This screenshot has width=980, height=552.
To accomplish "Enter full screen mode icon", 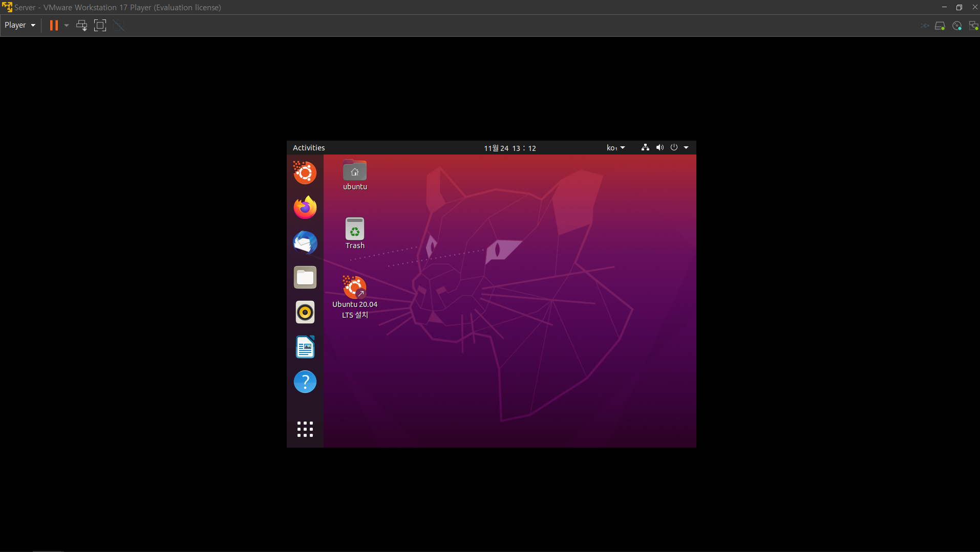I will pyautogui.click(x=100, y=25).
